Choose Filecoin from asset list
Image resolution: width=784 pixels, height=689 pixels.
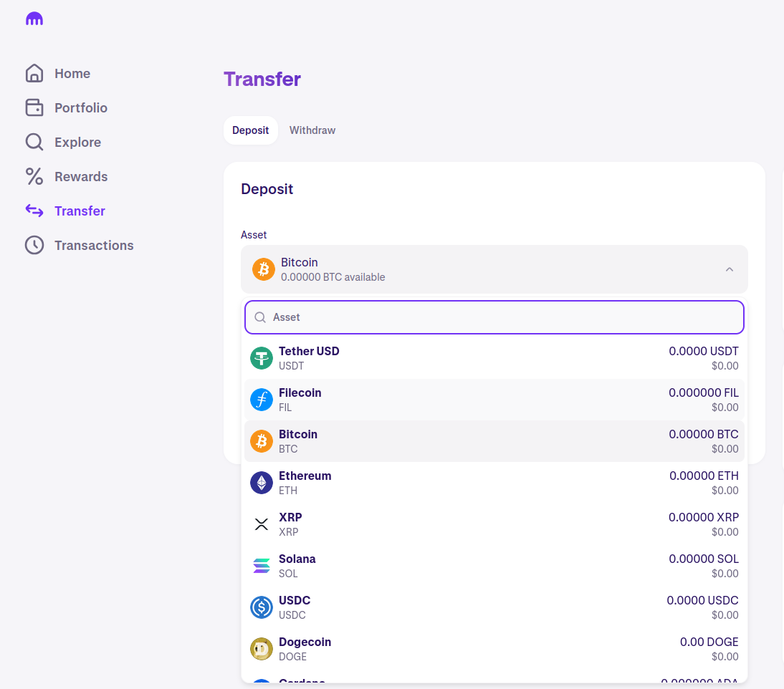(494, 400)
